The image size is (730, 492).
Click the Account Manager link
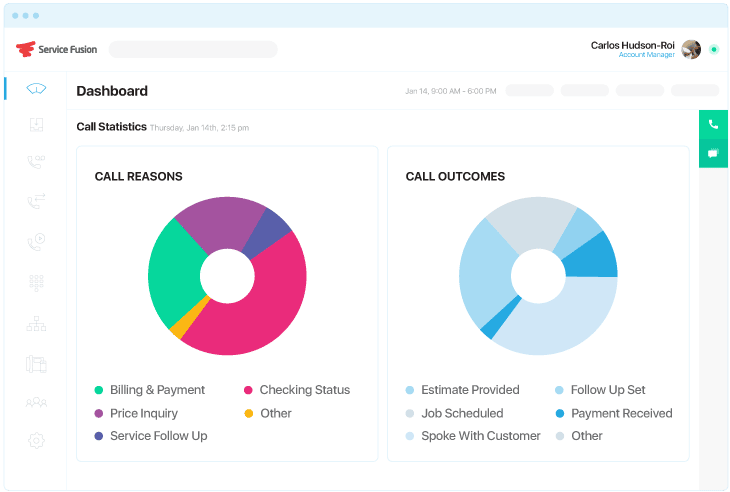pos(646,56)
